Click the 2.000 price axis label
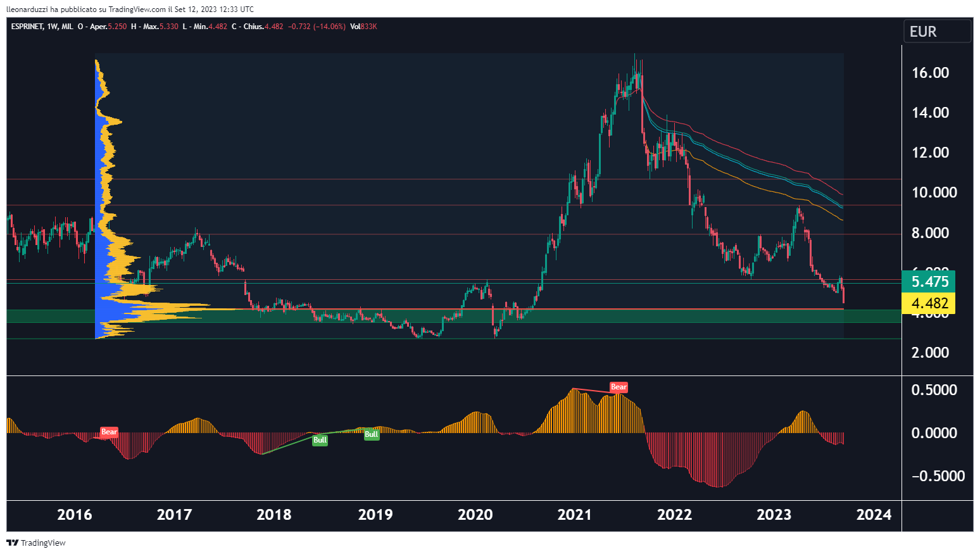The height and width of the screenshot is (554, 980). 930,353
